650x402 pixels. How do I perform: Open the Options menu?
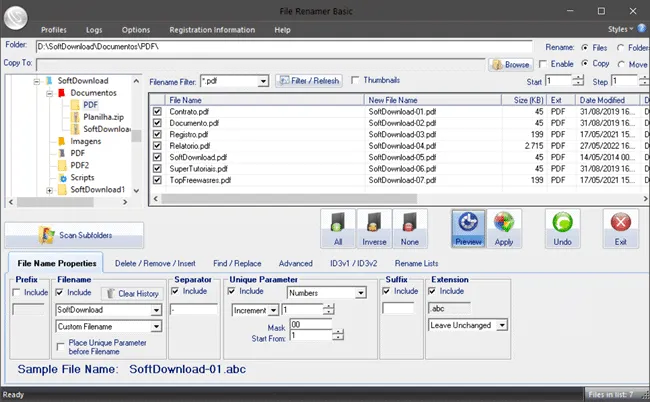pyautogui.click(x=136, y=30)
